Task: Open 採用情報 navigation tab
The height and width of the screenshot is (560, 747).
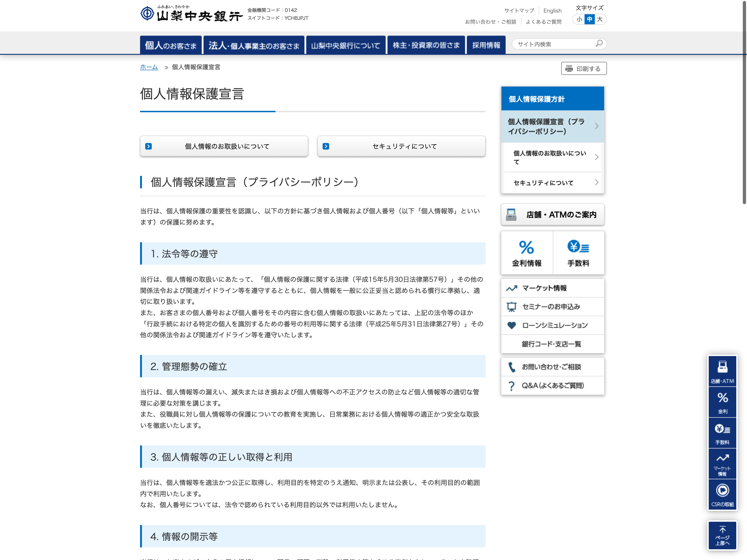Action: (x=486, y=45)
